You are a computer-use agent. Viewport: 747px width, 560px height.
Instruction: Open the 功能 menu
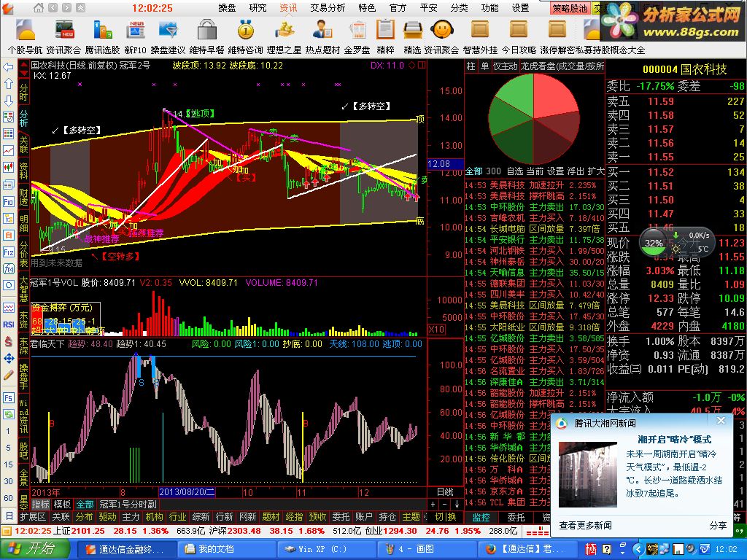click(x=489, y=7)
